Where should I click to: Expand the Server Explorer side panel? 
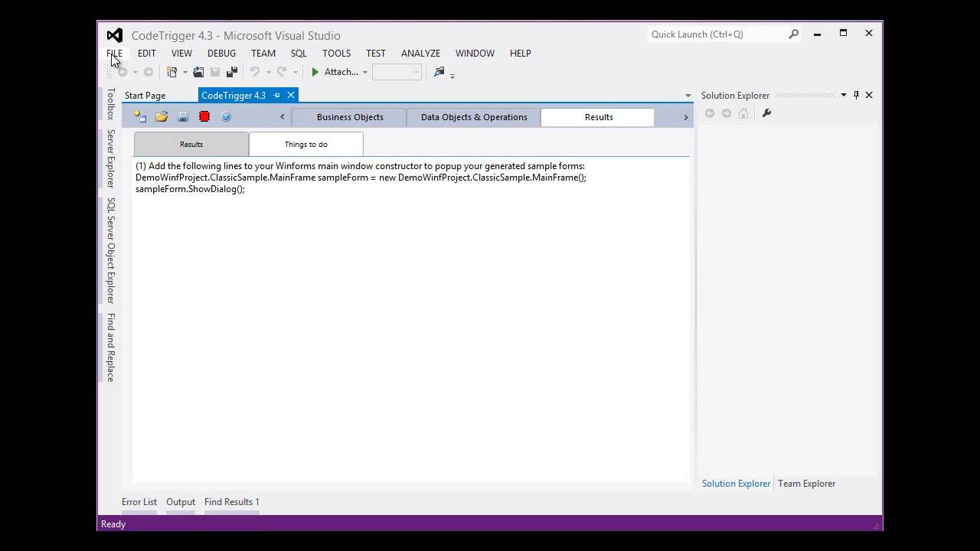tap(110, 158)
